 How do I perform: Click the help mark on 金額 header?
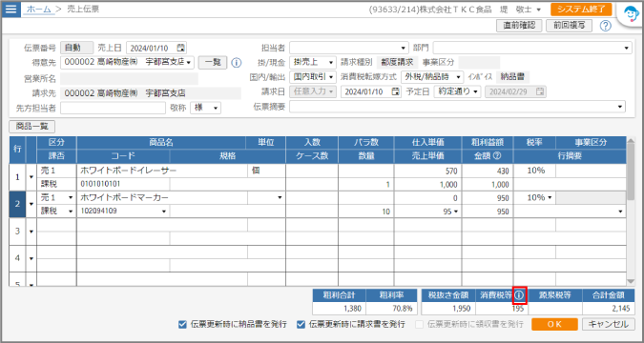(x=497, y=156)
